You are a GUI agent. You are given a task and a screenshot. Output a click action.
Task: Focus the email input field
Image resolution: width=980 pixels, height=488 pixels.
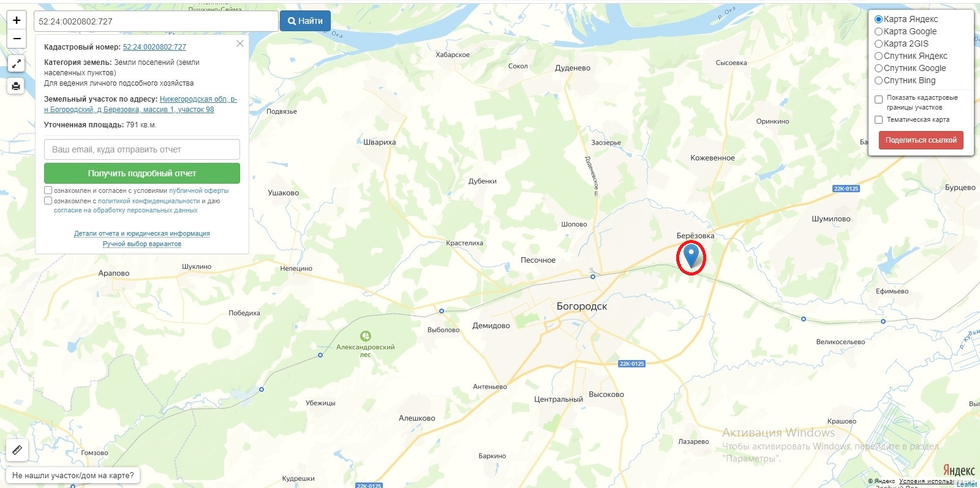[142, 149]
